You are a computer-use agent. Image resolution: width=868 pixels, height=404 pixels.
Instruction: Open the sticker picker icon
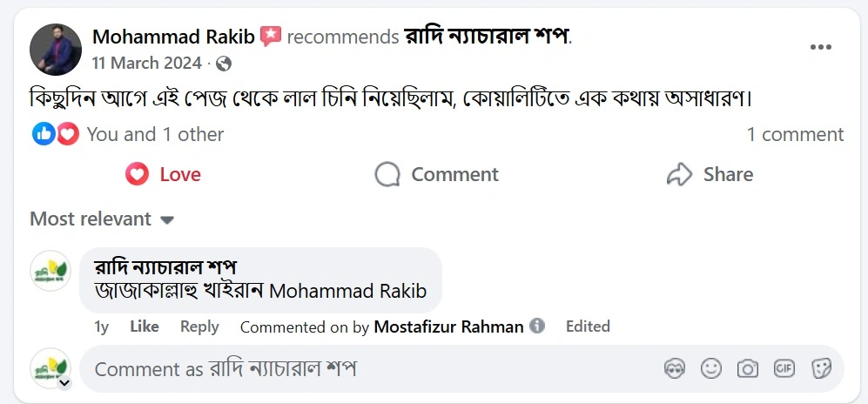pyautogui.click(x=821, y=369)
